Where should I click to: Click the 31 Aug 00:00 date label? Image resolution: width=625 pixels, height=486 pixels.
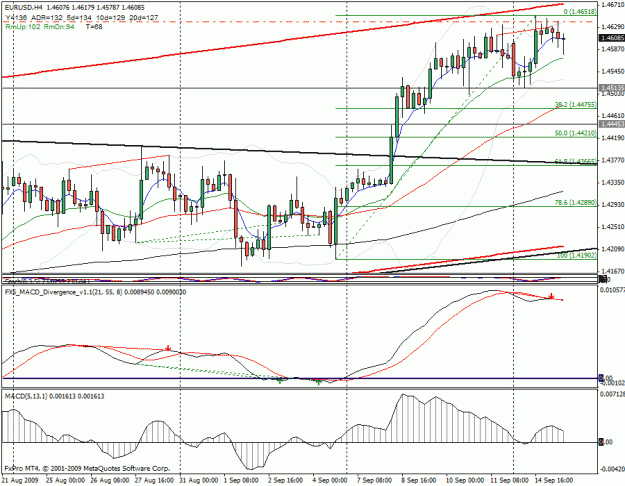point(198,480)
